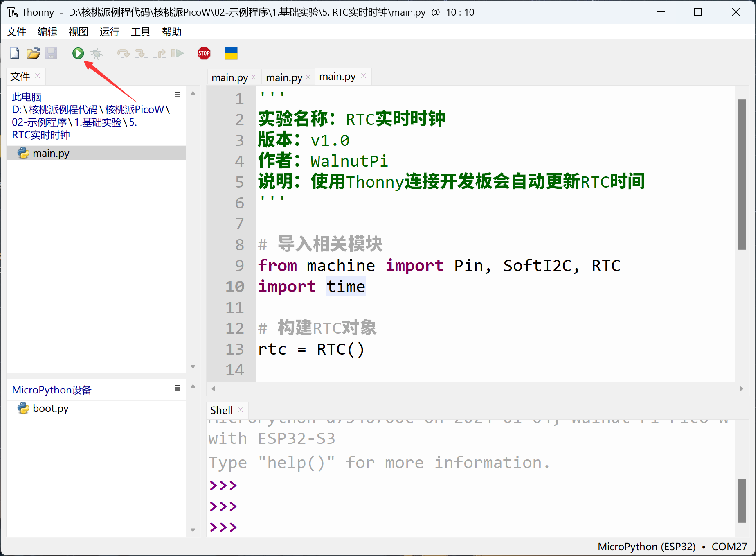Click the Ukraine flag icon in the toolbar
This screenshot has height=556, width=756.
(x=231, y=53)
